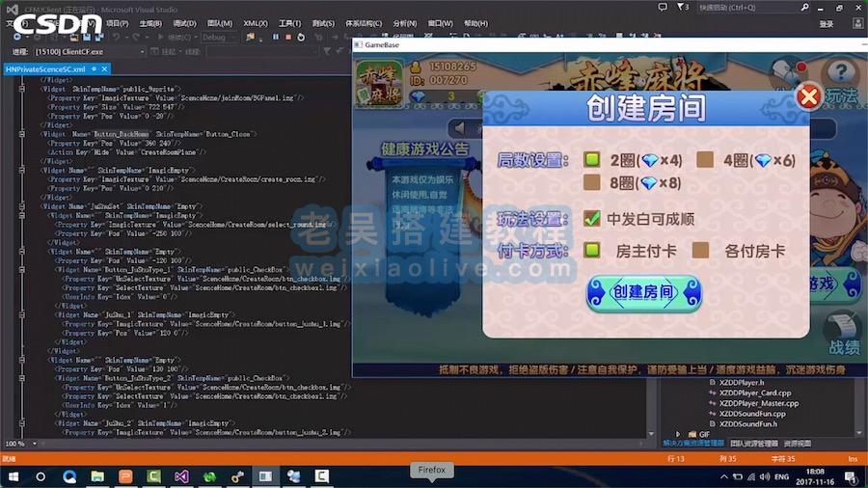Screen dimensions: 868x488
Task: Click the message icon with red dot
Action: tap(789, 72)
